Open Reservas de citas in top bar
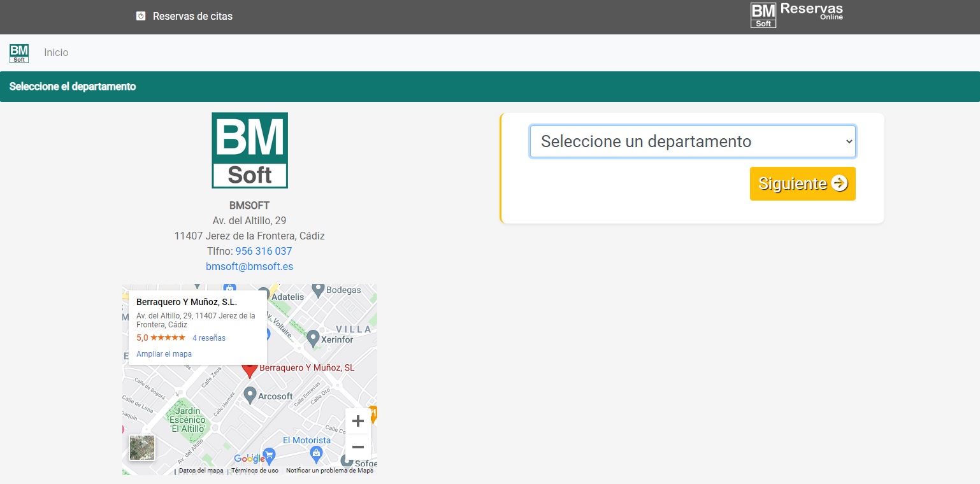This screenshot has width=980, height=484. [192, 16]
